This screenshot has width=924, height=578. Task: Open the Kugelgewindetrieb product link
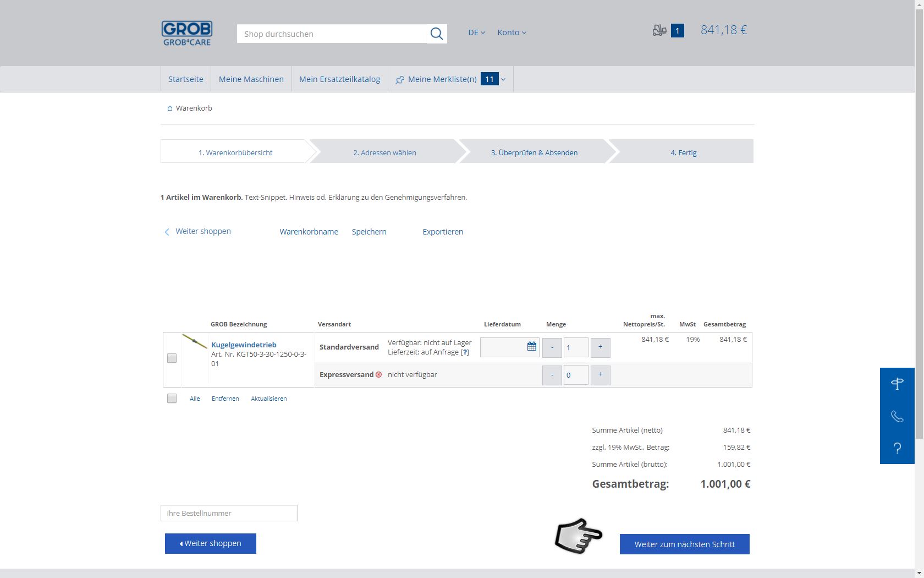pyautogui.click(x=244, y=345)
